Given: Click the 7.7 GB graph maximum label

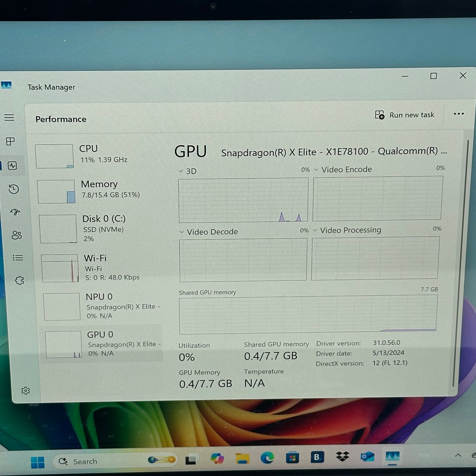Looking at the screenshot, I should [429, 289].
